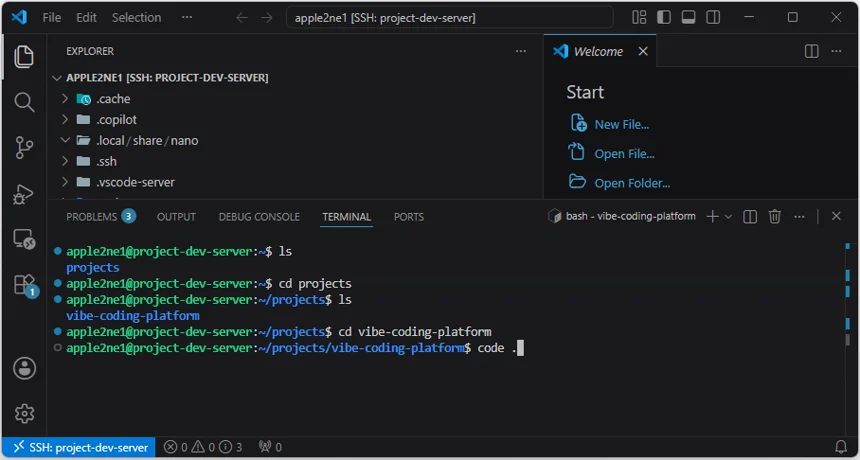
Task: Show forwarded ports status item
Action: pyautogui.click(x=270, y=447)
